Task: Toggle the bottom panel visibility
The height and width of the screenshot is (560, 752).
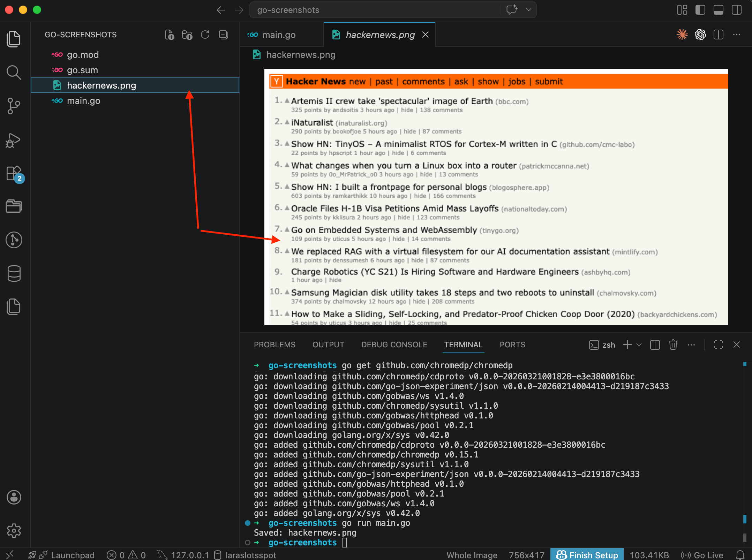Action: tap(718, 10)
